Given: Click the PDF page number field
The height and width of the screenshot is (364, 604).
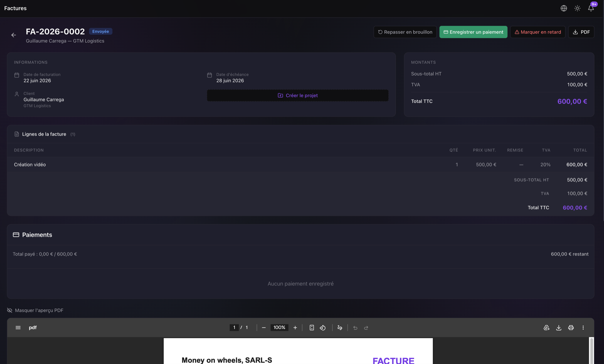Looking at the screenshot, I should pyautogui.click(x=234, y=327).
